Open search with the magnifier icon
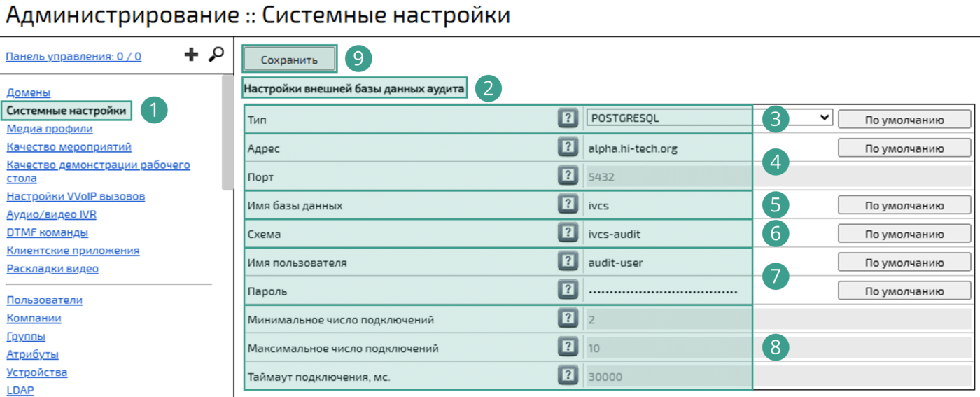The height and width of the screenshot is (397, 980). [216, 55]
